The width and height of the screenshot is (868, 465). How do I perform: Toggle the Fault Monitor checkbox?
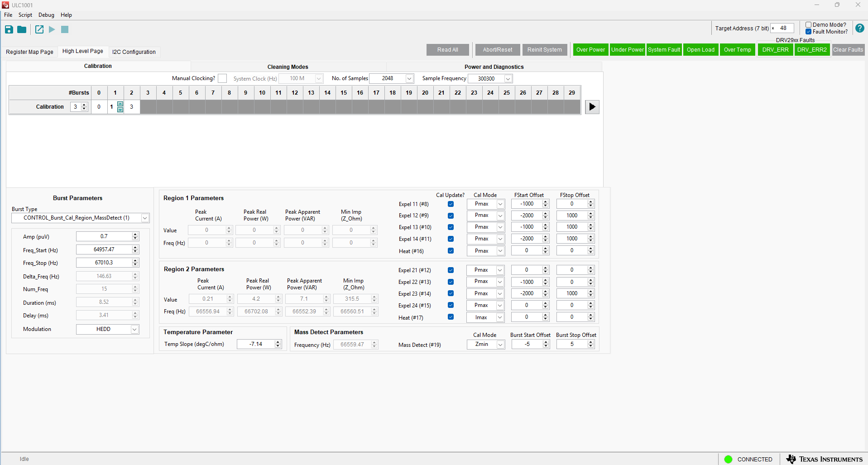click(808, 32)
